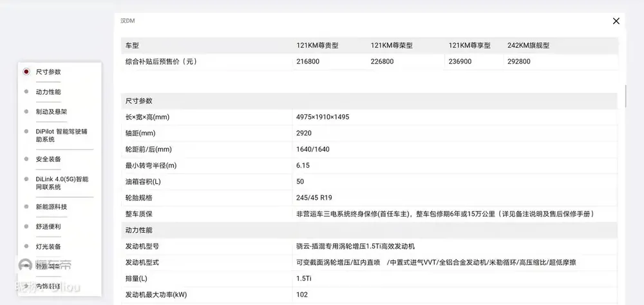Select the 121KM尊贵型 column header
644x305 pixels.
pyautogui.click(x=317, y=46)
